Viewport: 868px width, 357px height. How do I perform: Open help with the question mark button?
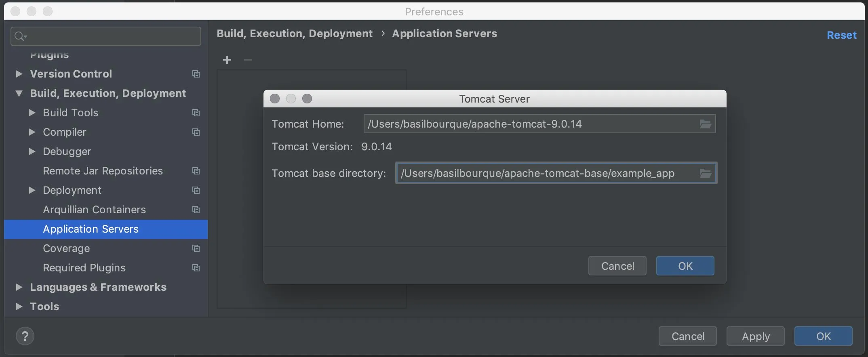click(25, 336)
